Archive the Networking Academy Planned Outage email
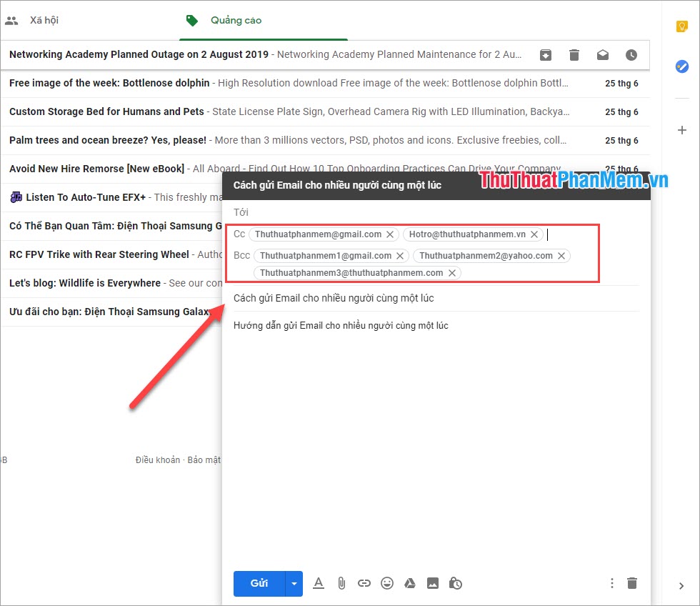 tap(545, 54)
